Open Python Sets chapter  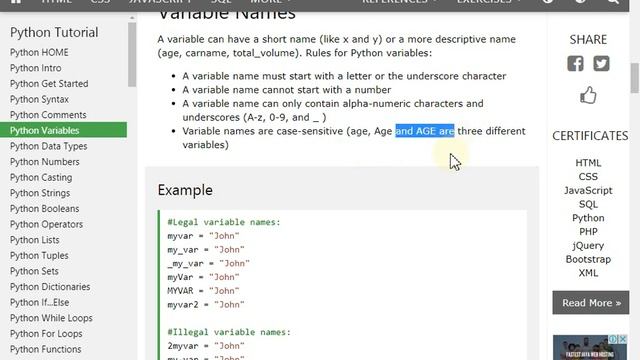pyautogui.click(x=34, y=271)
